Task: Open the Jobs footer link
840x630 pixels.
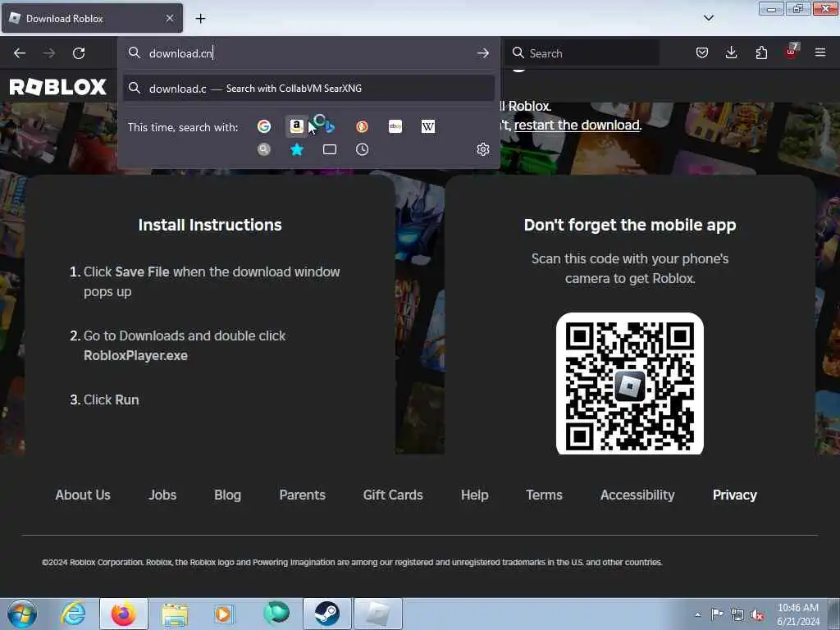Action: tap(162, 495)
